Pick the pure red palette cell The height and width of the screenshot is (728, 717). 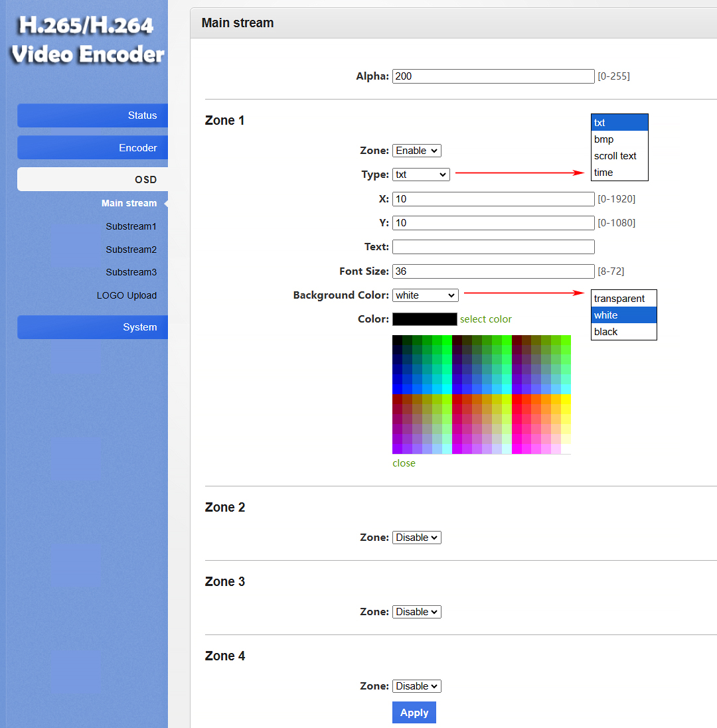[x=517, y=399]
